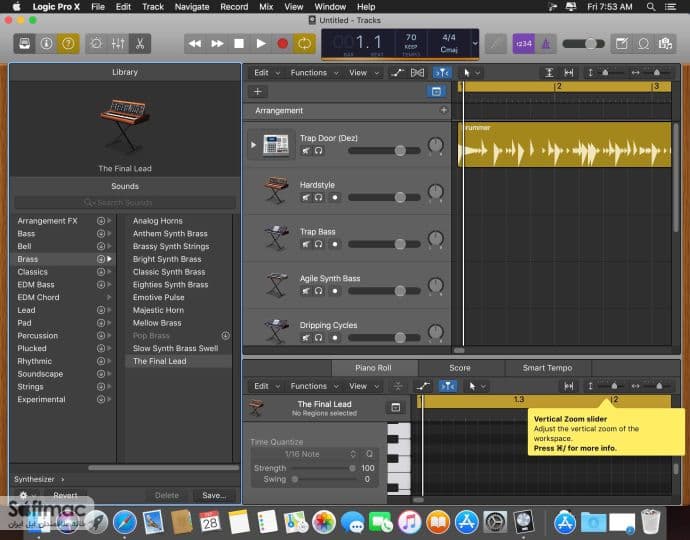Expand the Trap Door (Dez) track triangle

(x=253, y=144)
